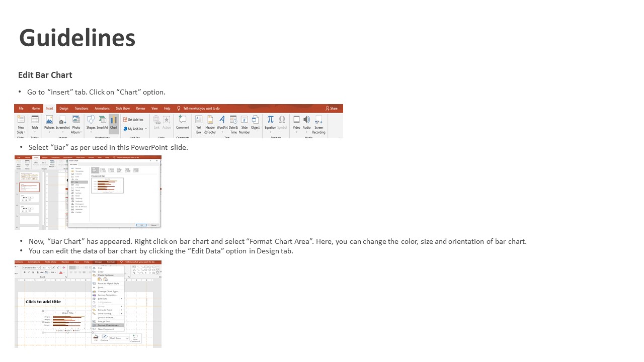Insert an Equation using the pi icon
Screen dimensions: 644x362
pos(270,122)
